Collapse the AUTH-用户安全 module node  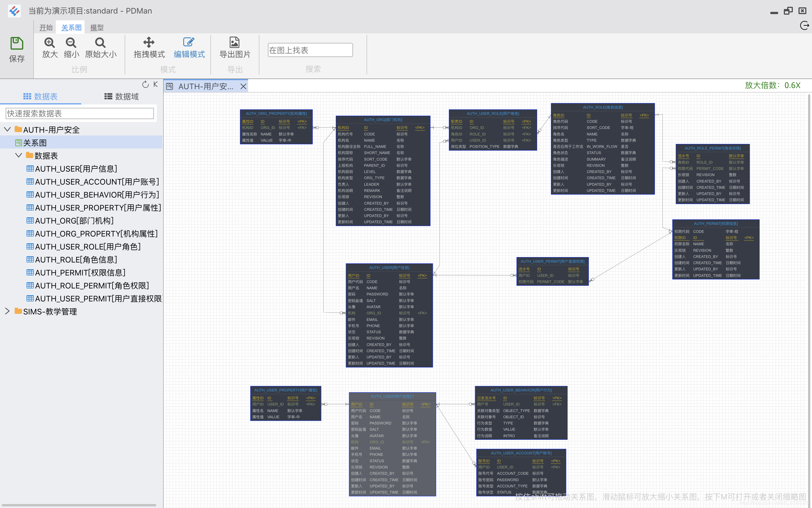point(7,129)
